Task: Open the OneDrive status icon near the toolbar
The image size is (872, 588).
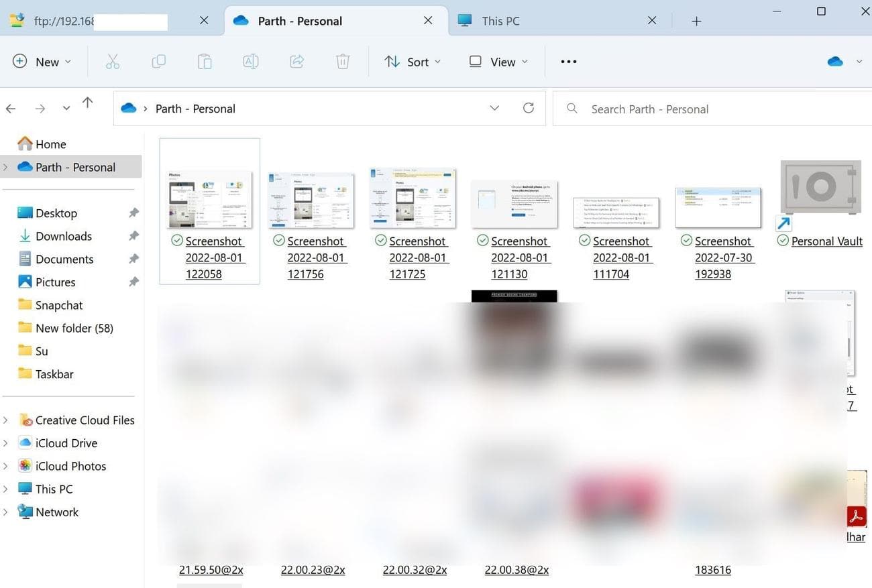Action: click(834, 61)
